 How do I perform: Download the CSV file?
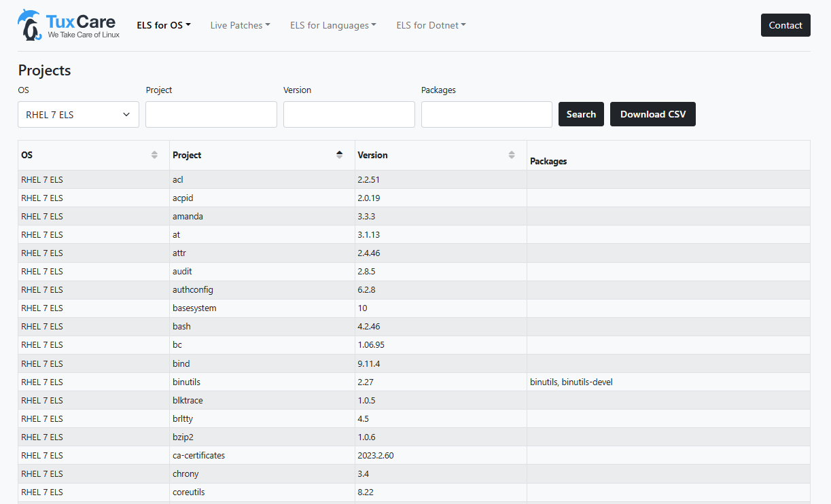[x=652, y=114]
